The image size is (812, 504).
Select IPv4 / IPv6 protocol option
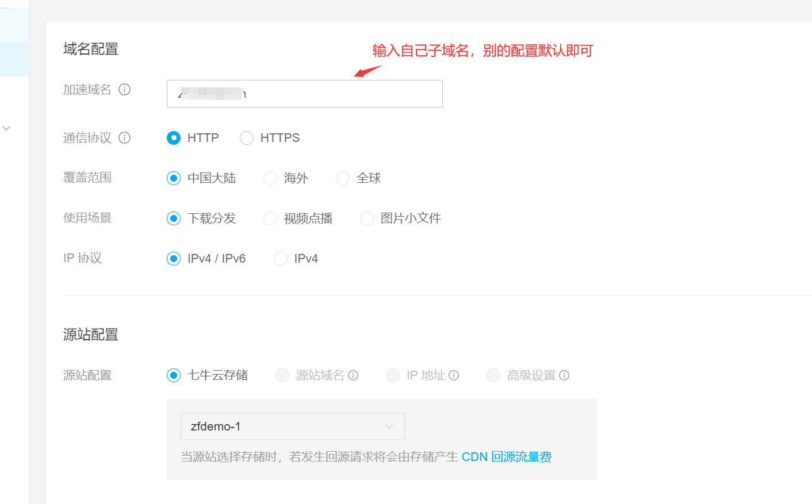174,259
